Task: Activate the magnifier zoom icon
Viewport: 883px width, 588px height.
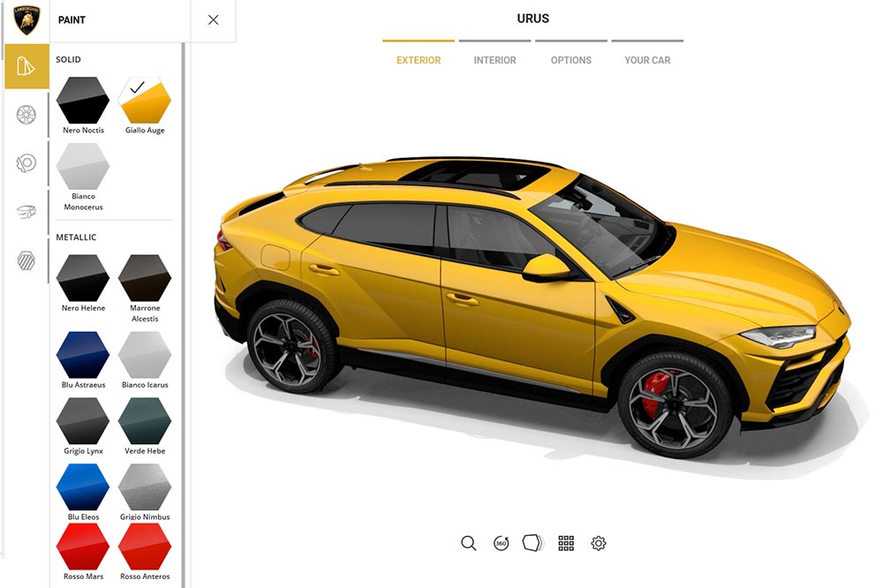Action: 469,543
